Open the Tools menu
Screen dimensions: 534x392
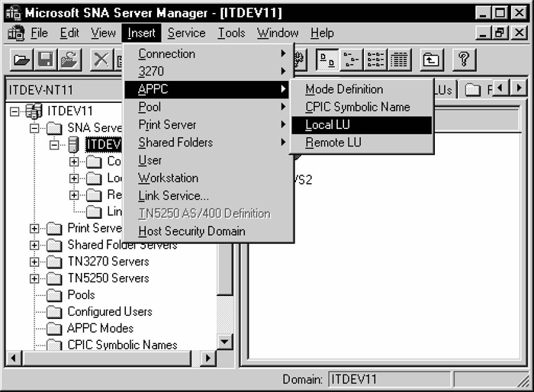click(231, 33)
